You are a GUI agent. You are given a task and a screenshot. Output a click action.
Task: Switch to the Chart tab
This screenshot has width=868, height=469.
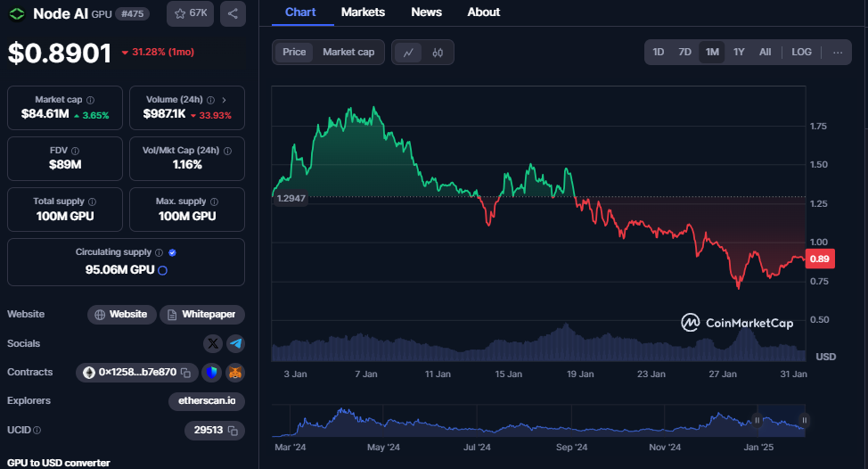coord(300,12)
